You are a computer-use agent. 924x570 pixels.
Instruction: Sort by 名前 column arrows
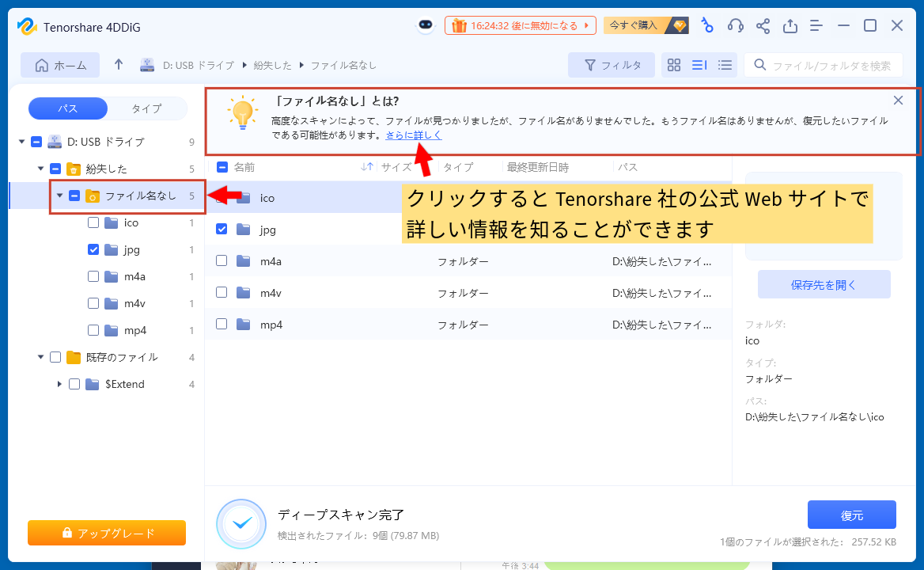tap(367, 167)
